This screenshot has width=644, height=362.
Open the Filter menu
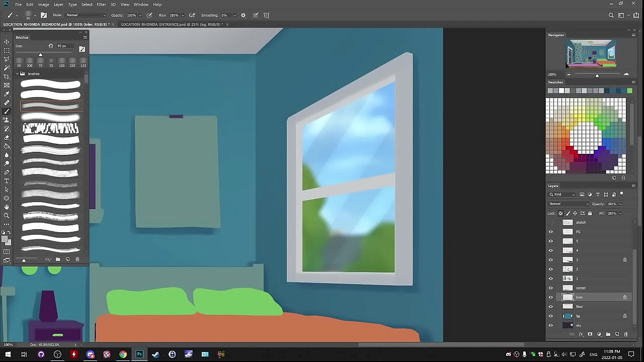[x=101, y=5]
